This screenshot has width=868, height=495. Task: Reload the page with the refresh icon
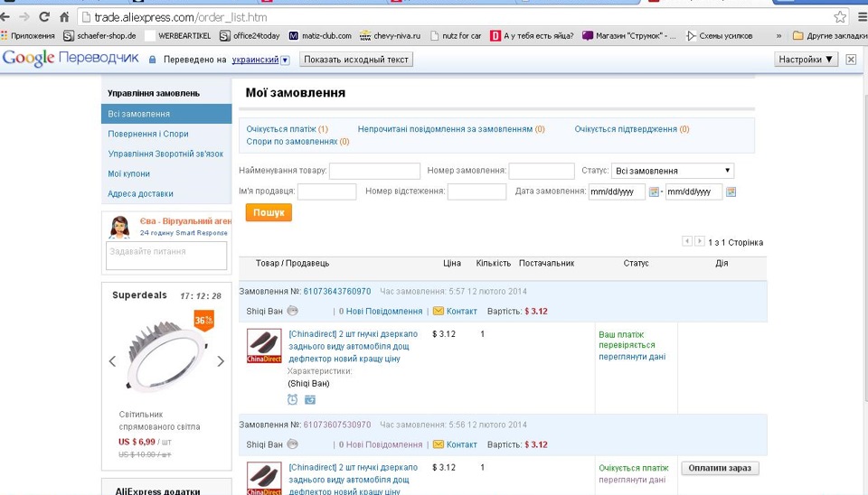coord(44,17)
